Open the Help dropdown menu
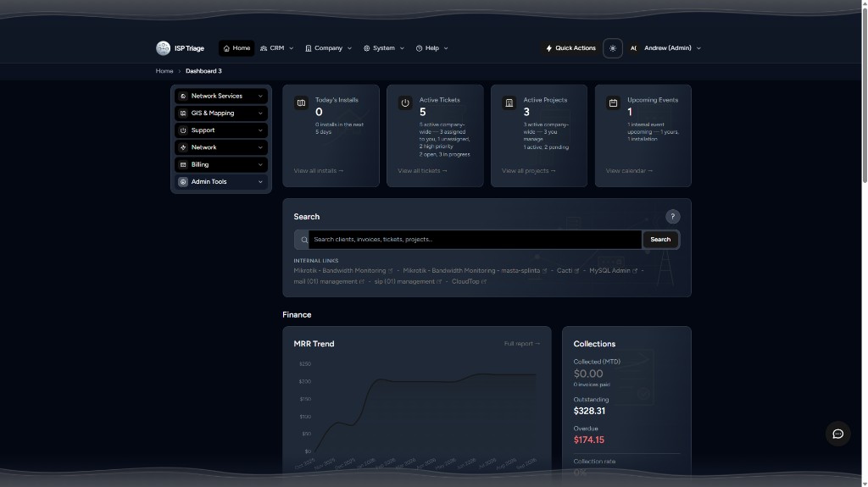Viewport: 868px width, 487px height. 431,48
